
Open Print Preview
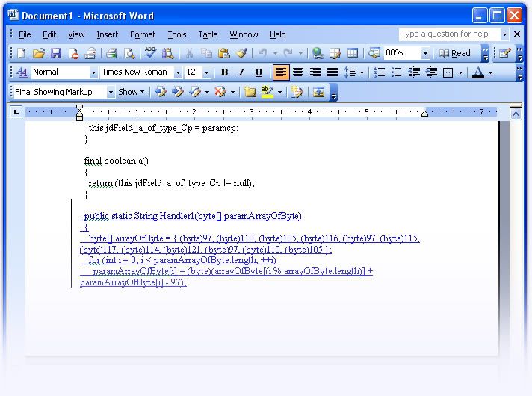point(129,53)
